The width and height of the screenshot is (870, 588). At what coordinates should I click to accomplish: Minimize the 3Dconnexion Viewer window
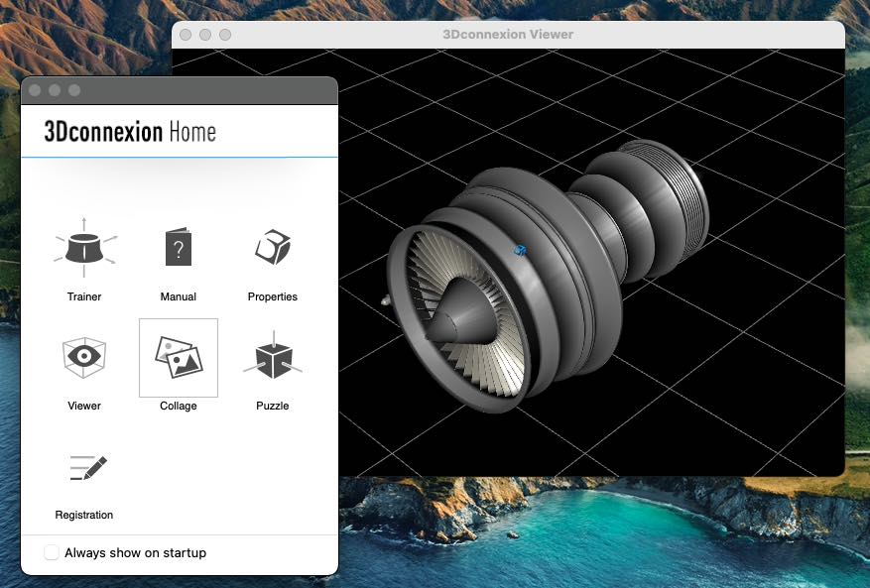coord(205,35)
